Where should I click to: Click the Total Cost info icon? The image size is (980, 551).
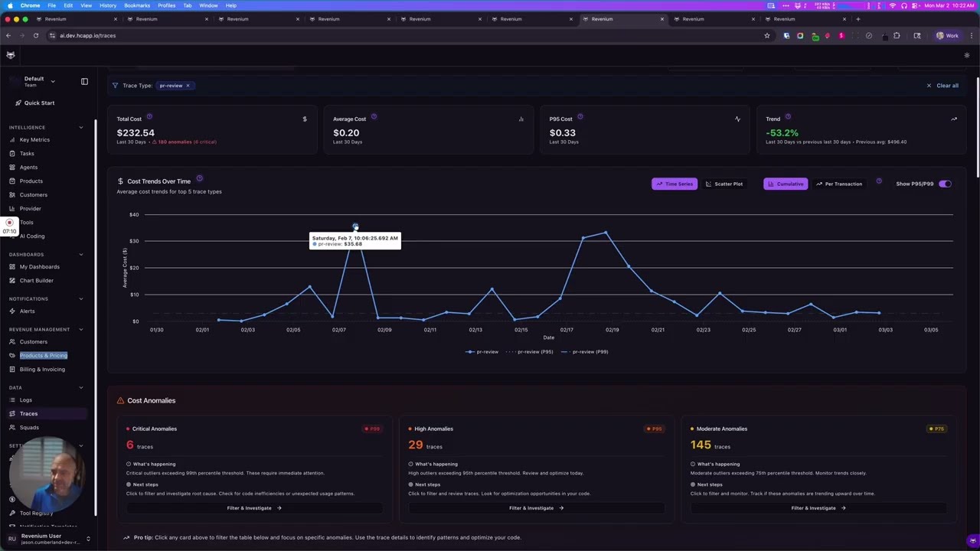[149, 117]
